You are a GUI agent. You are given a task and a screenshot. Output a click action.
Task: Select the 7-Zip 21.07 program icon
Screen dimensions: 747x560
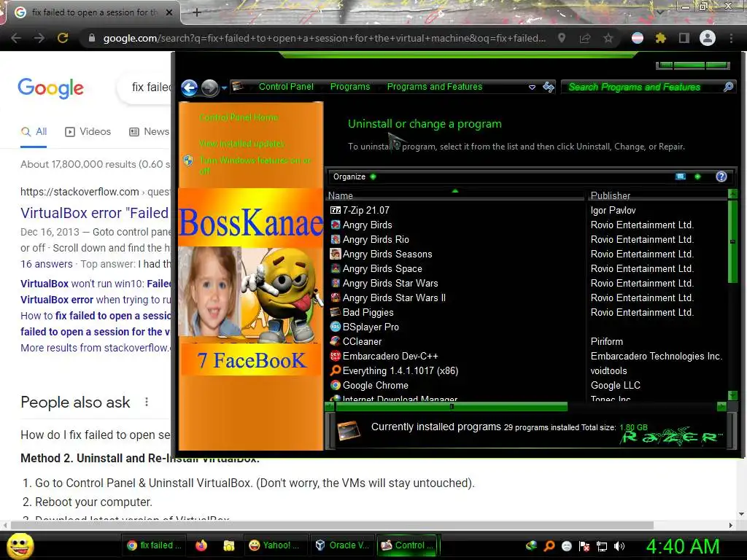click(x=336, y=210)
